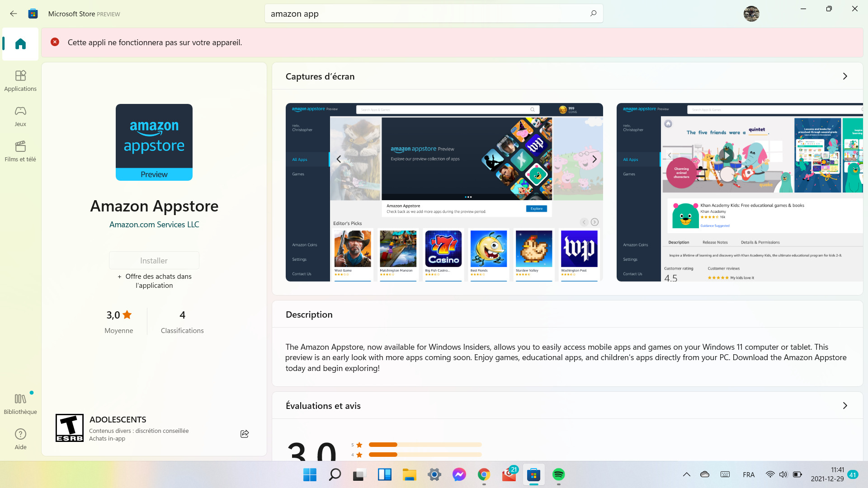Click the FRA language indicator
Screen dimensions: 868x488
(749, 474)
